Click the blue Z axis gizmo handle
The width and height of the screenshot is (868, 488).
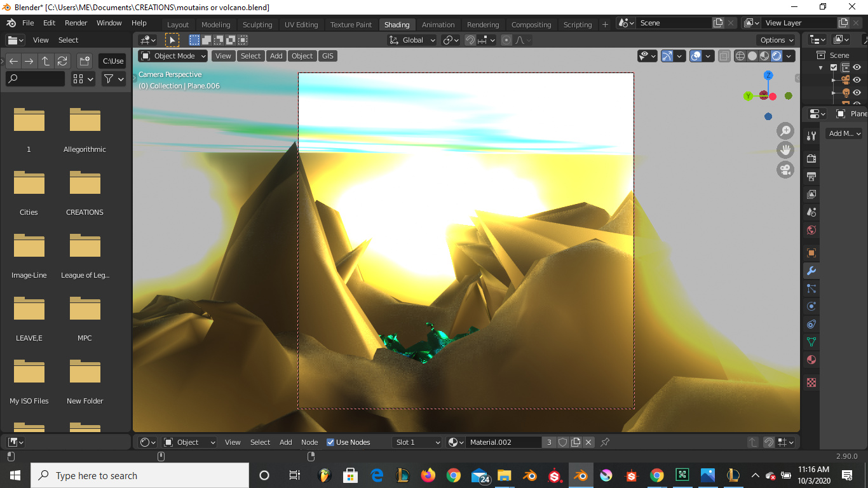tap(768, 75)
